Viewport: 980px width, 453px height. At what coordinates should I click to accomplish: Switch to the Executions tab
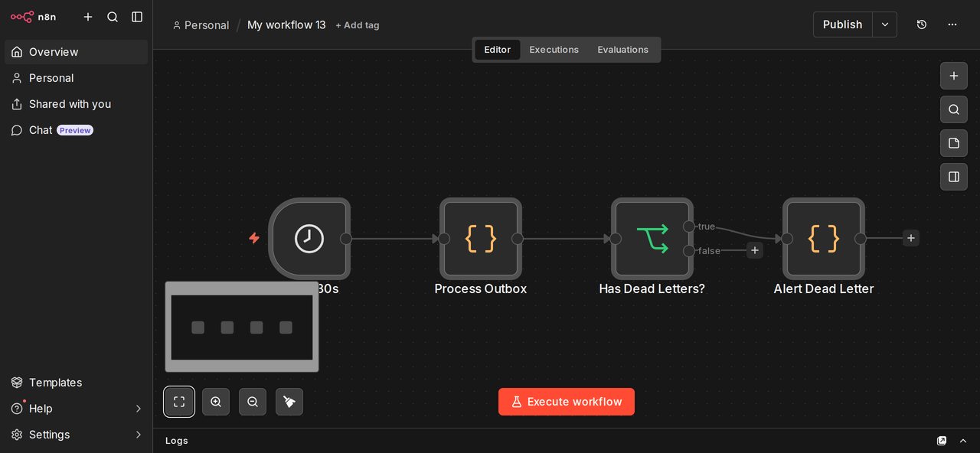(x=554, y=50)
